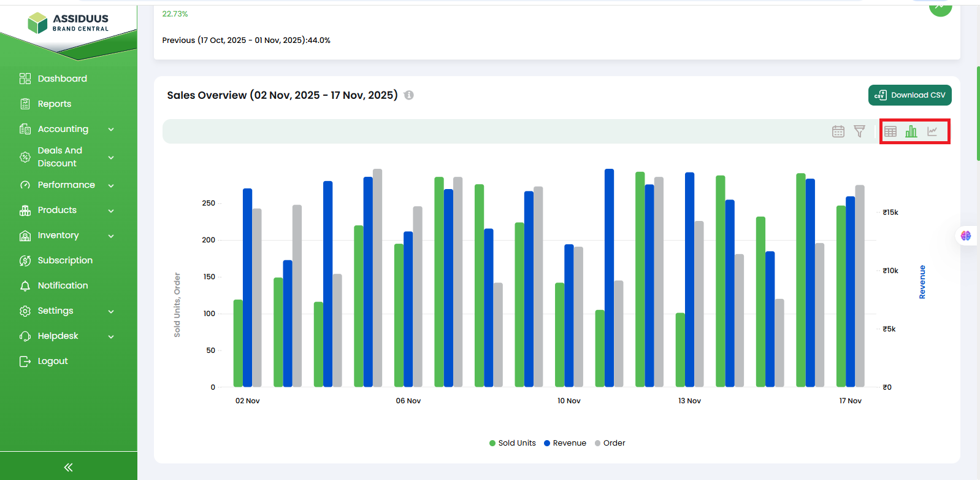Toggle Sold Units series in legend

512,443
